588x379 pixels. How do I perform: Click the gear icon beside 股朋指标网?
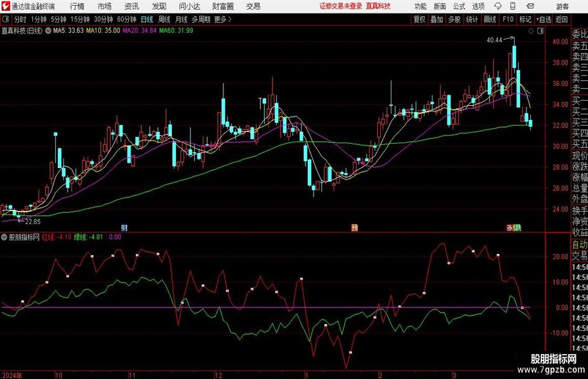click(x=4, y=237)
